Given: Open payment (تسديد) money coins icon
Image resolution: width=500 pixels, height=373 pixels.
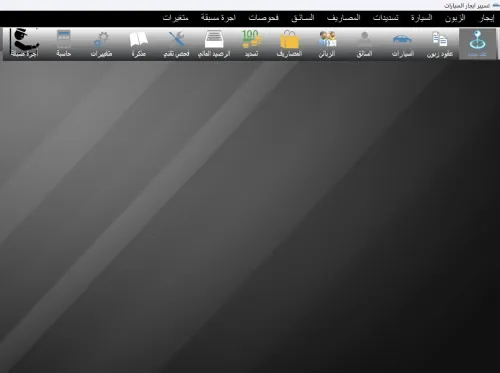Looking at the screenshot, I should pyautogui.click(x=252, y=44).
